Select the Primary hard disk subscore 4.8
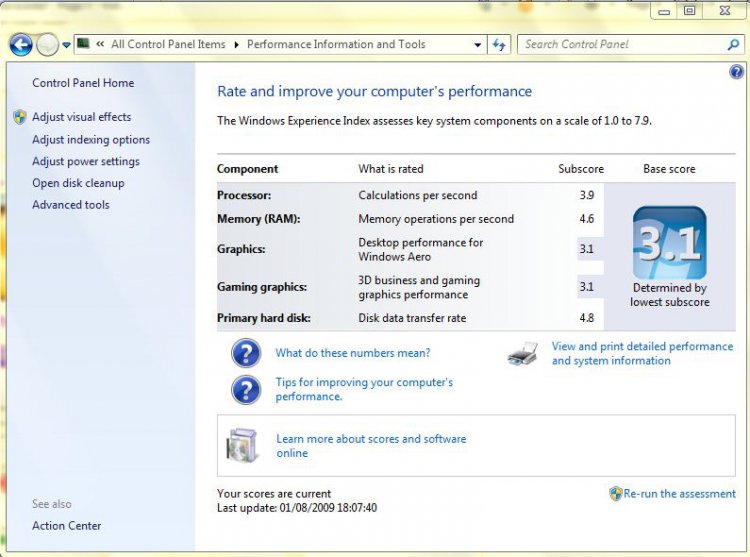This screenshot has height=557, width=750. pos(587,318)
